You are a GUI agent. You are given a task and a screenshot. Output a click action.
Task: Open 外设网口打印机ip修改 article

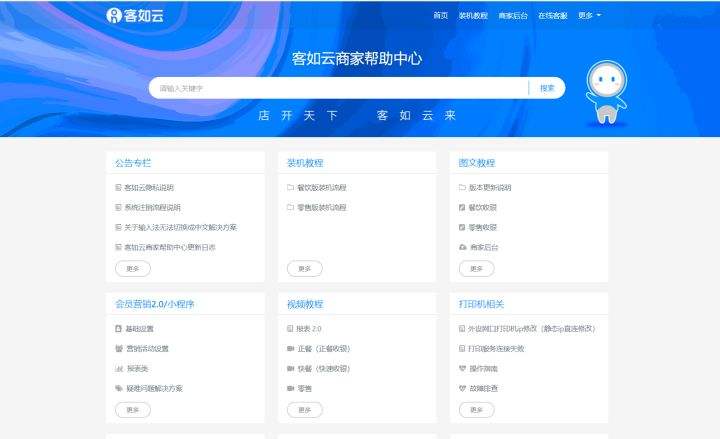(531, 329)
